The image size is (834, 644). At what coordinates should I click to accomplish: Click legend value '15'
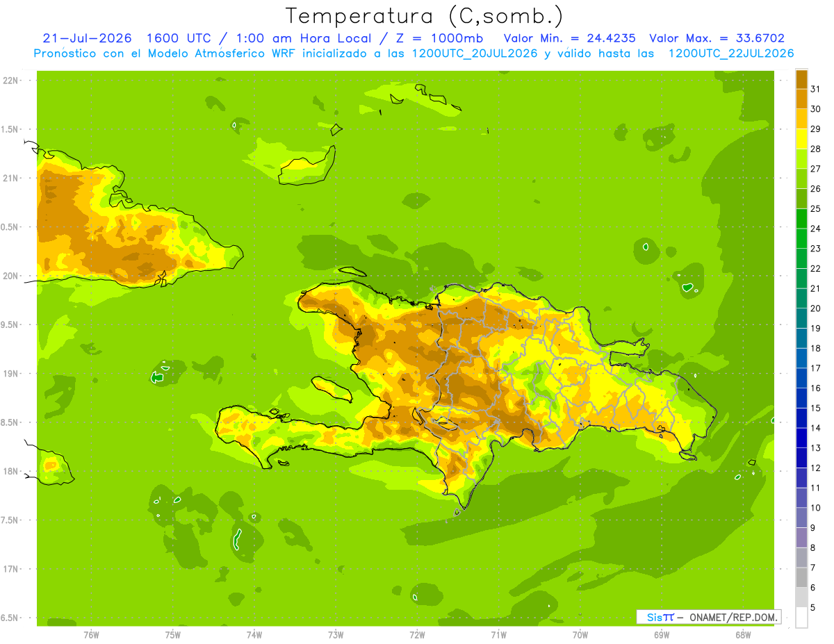pos(815,408)
